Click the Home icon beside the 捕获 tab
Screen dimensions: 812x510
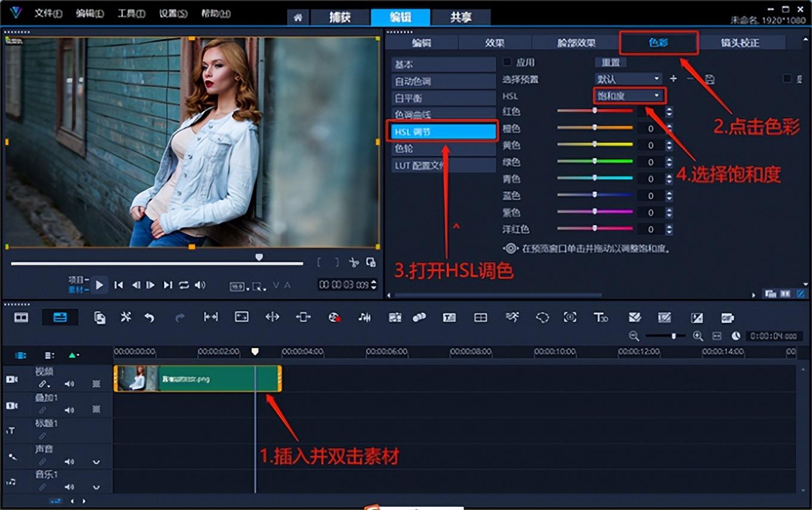click(297, 17)
